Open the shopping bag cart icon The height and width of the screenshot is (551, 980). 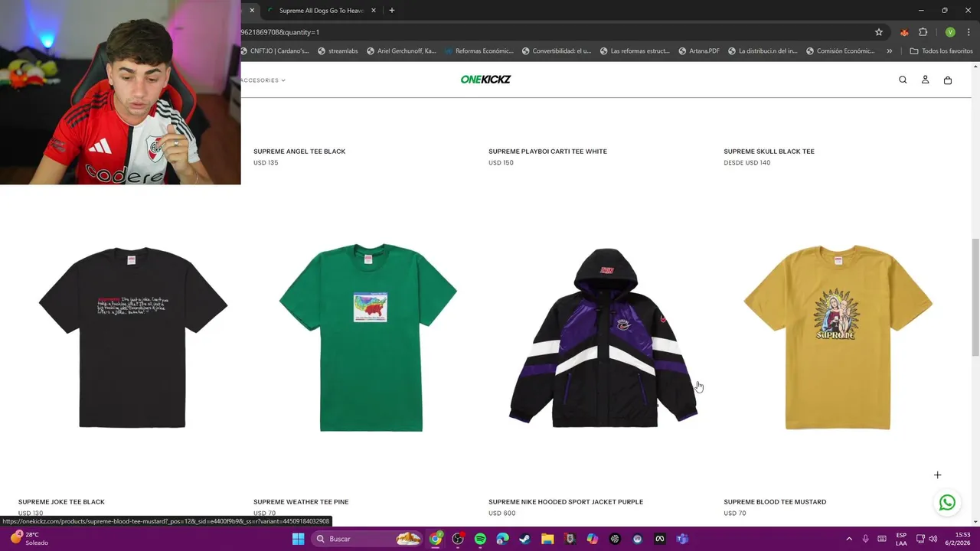click(x=948, y=80)
